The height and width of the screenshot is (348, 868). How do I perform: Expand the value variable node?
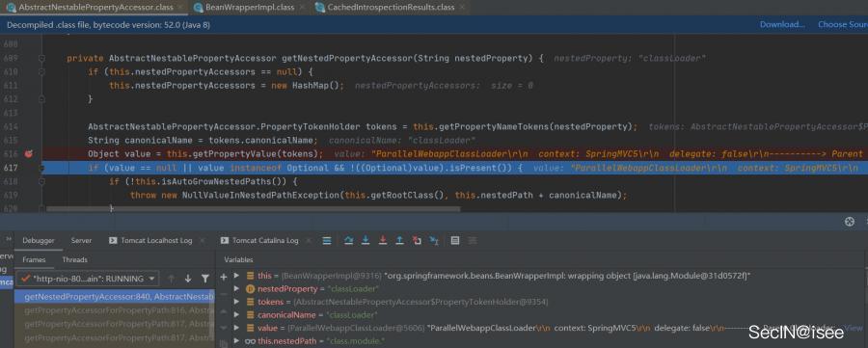(237, 328)
